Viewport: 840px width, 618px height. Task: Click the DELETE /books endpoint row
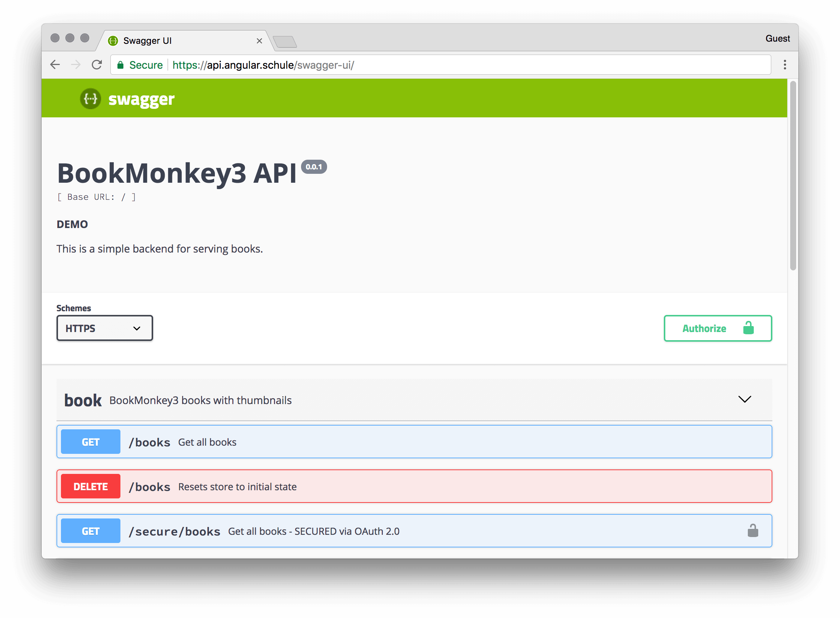coord(415,486)
